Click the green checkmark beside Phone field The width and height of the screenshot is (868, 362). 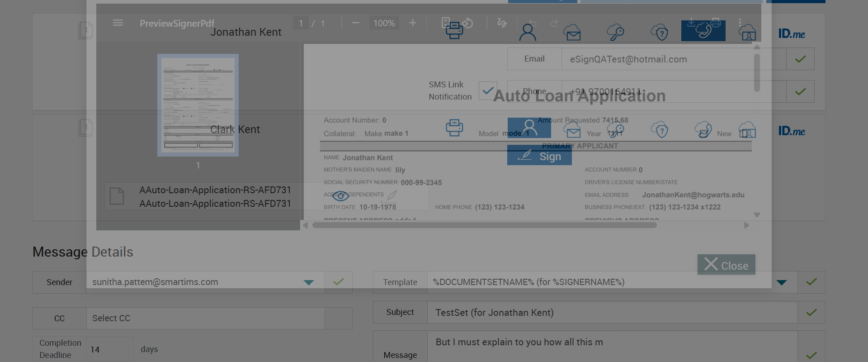click(800, 91)
